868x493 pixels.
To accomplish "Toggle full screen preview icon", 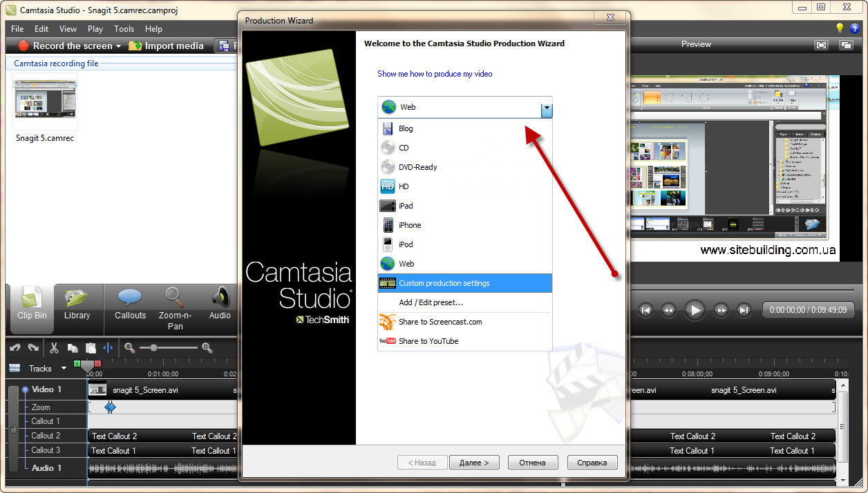I will pyautogui.click(x=820, y=44).
